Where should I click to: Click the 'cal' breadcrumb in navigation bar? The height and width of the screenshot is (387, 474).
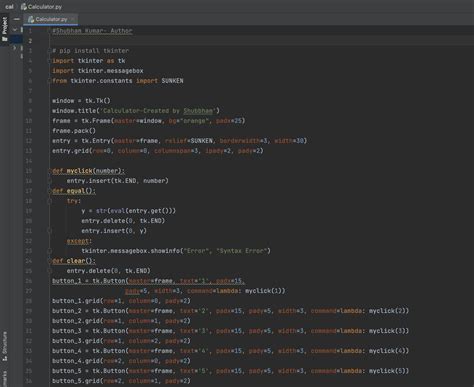pos(9,7)
